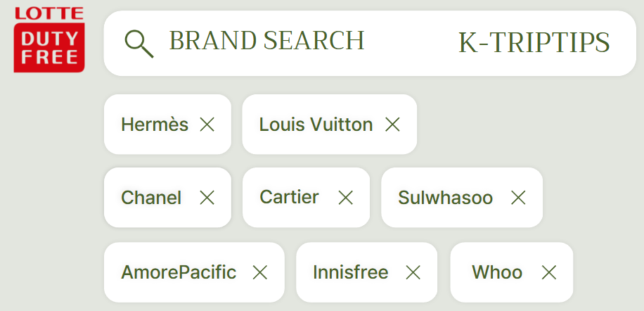Delete the Whoo brand tag
The width and height of the screenshot is (644, 311).
coord(549,272)
